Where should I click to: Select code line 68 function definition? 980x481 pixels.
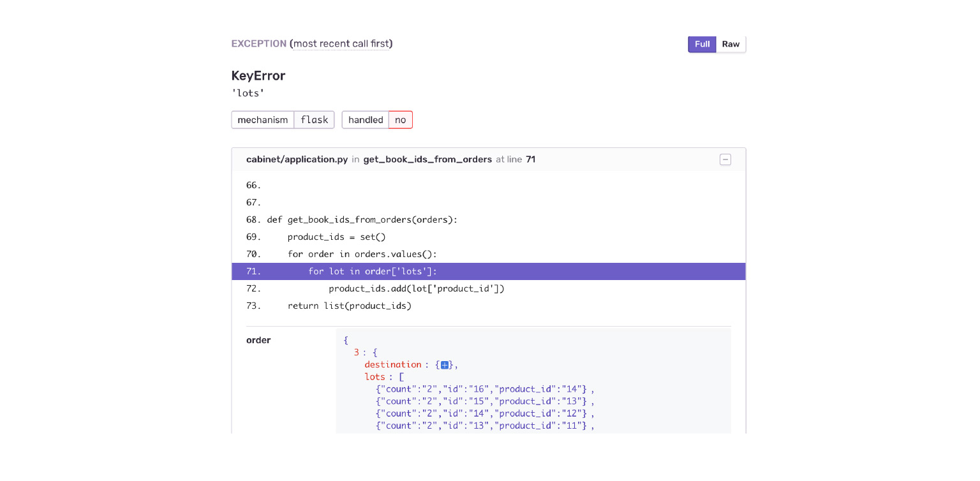489,220
